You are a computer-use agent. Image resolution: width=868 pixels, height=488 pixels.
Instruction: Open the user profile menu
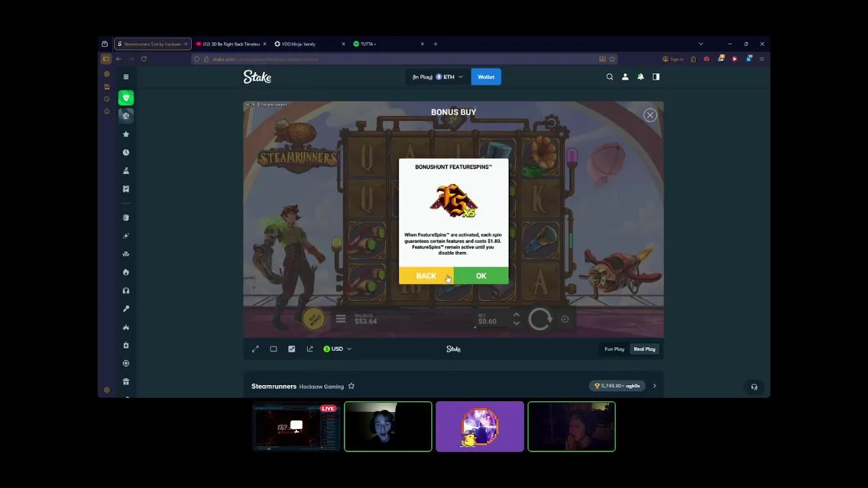[625, 77]
